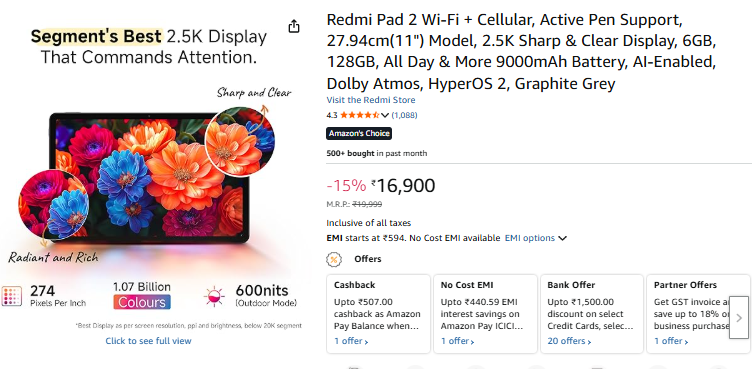Viewport: 755px width, 369px height.
Task: Open the star rating dropdown chevron
Action: [x=385, y=115]
